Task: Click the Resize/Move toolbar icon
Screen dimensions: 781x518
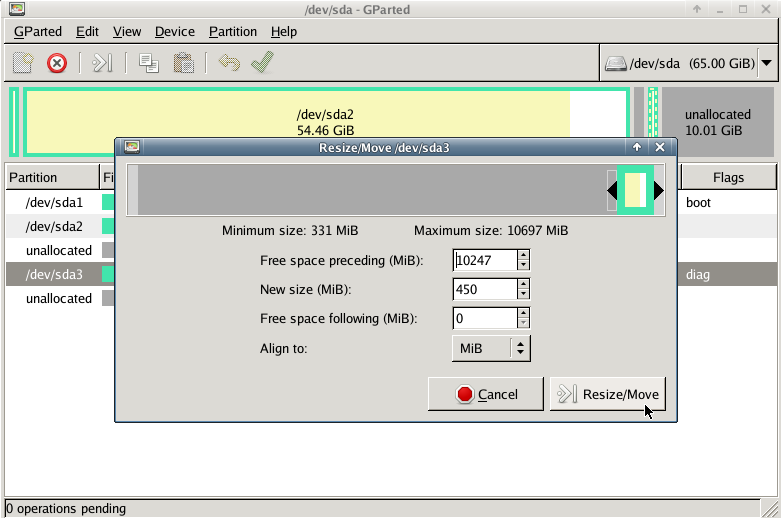Action: [x=102, y=63]
